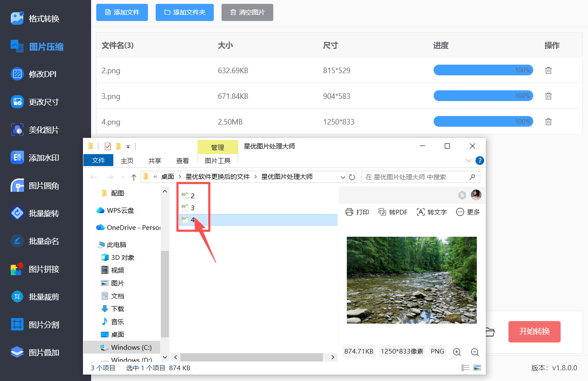Select the river photo preview thumbnail
Image resolution: width=588 pixels, height=381 pixels.
tap(412, 280)
